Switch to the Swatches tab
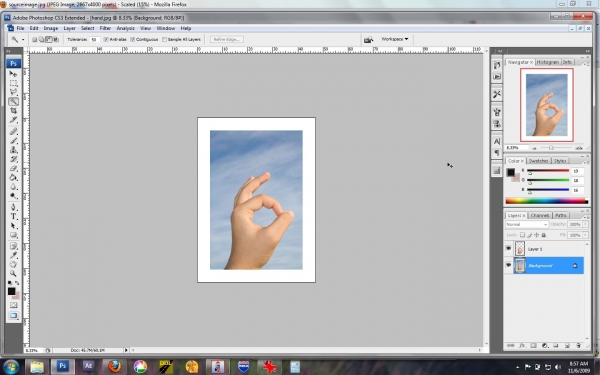This screenshot has width=600, height=375. 538,161
